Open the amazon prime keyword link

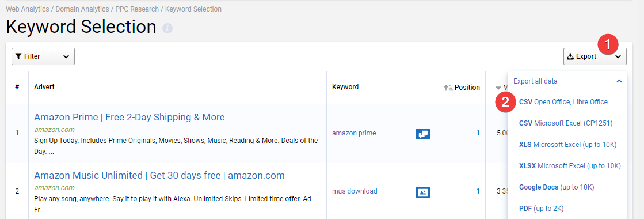(354, 133)
